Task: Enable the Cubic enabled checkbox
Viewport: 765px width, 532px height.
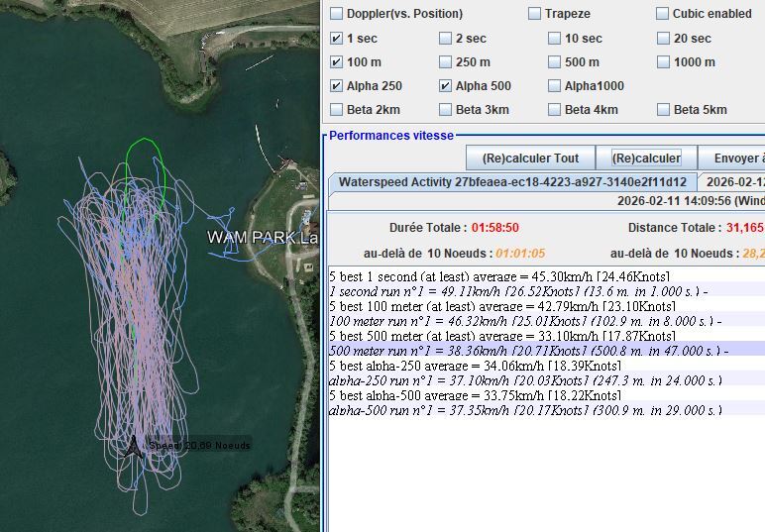Action: (x=662, y=13)
